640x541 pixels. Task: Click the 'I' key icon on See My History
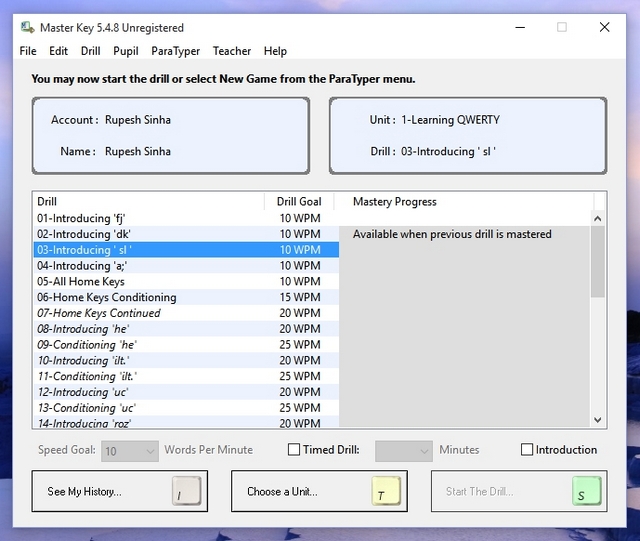187,491
